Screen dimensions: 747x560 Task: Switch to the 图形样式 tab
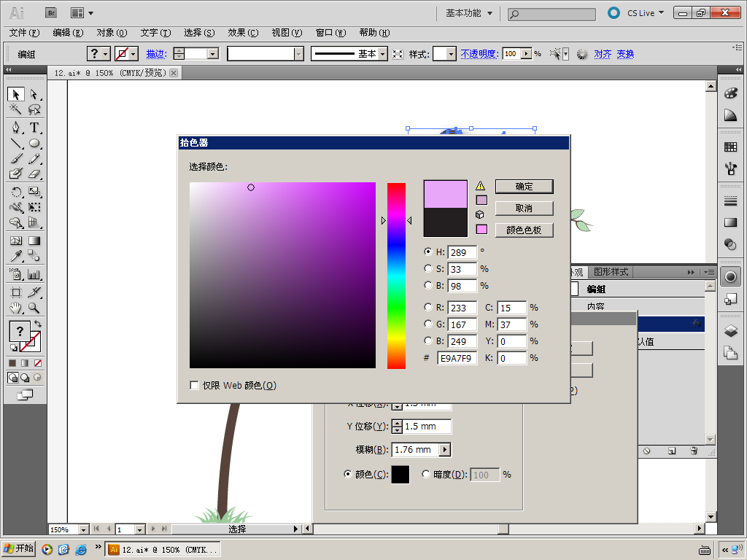coord(611,272)
